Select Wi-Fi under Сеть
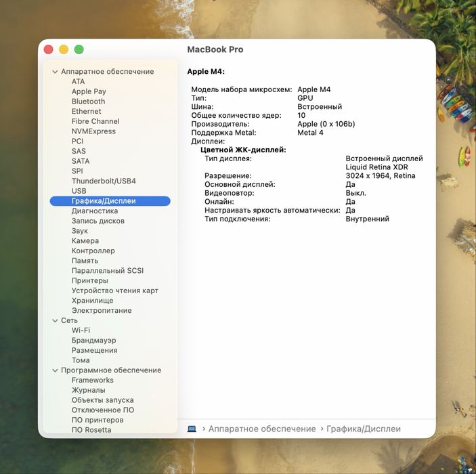The width and height of the screenshot is (476, 474). point(81,330)
